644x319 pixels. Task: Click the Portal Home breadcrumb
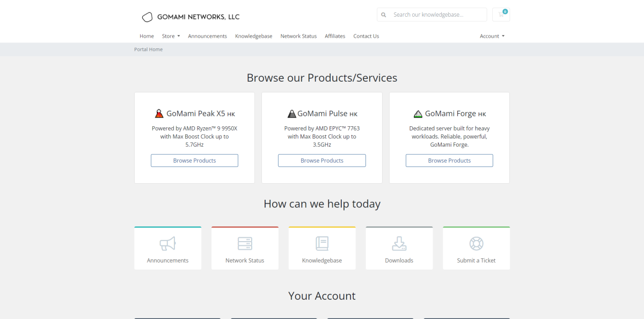click(148, 49)
